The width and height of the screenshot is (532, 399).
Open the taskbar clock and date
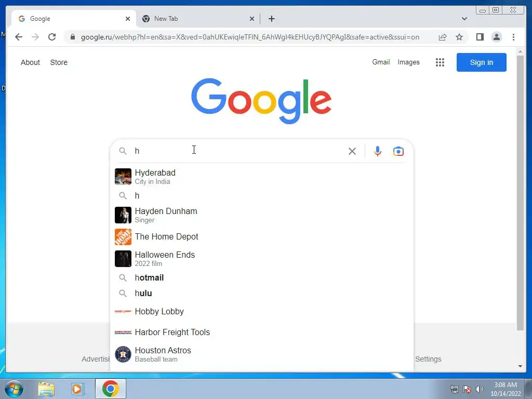[x=505, y=389]
